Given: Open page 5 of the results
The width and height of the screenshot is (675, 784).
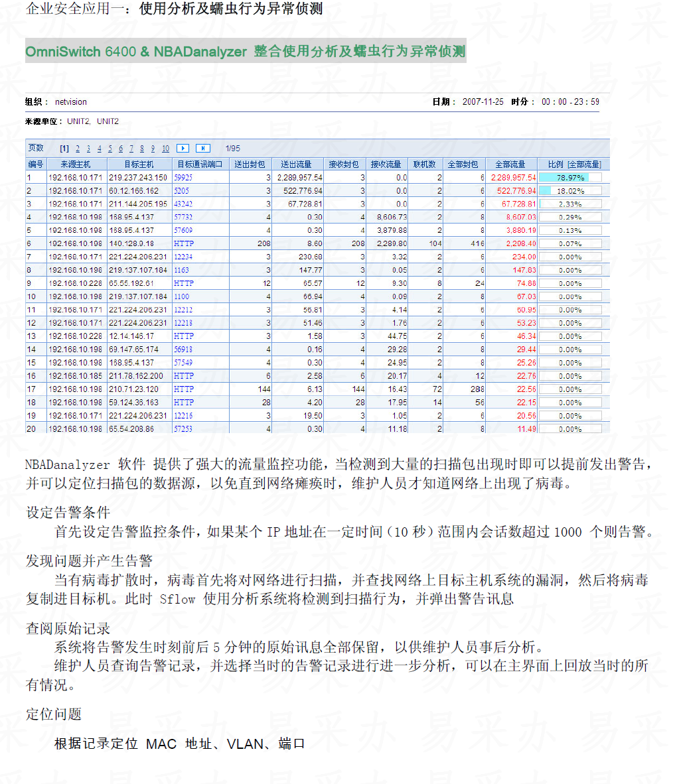Looking at the screenshot, I should point(110,149).
